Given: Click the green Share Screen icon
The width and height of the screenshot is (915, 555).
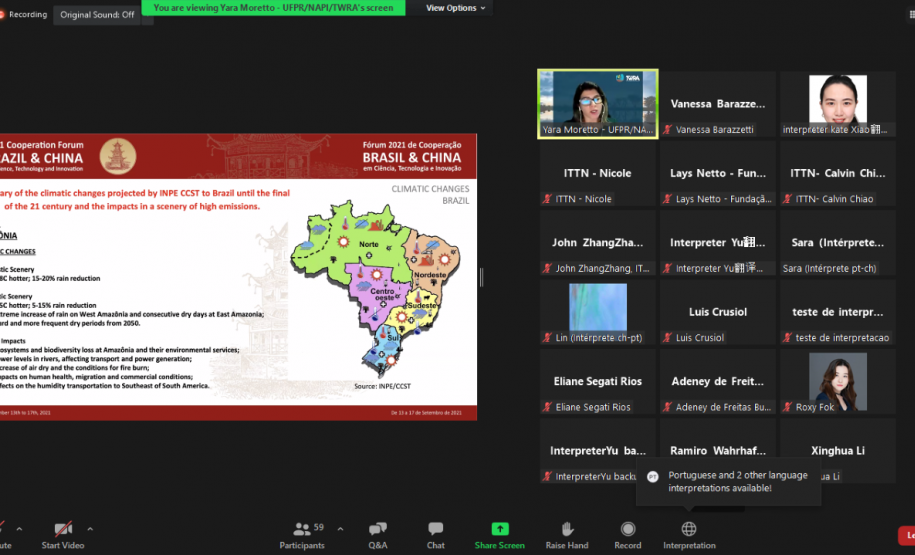Looking at the screenshot, I should coord(499,530).
